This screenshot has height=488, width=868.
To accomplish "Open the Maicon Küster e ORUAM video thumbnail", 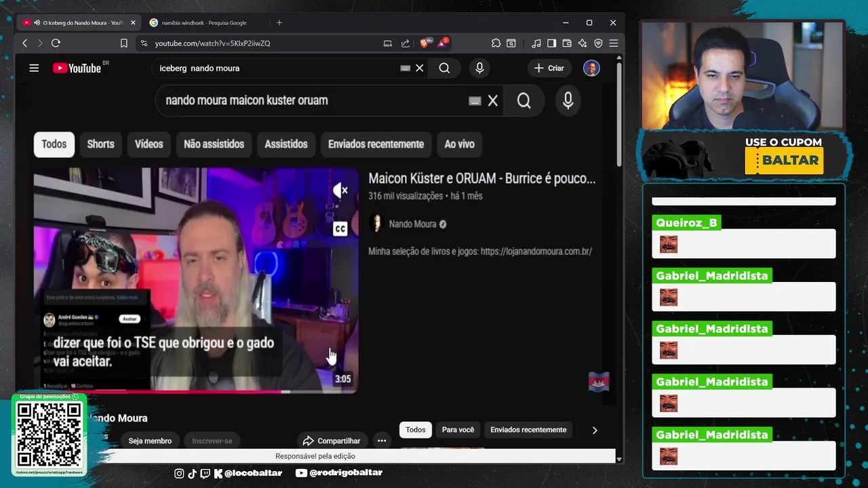I will (195, 280).
